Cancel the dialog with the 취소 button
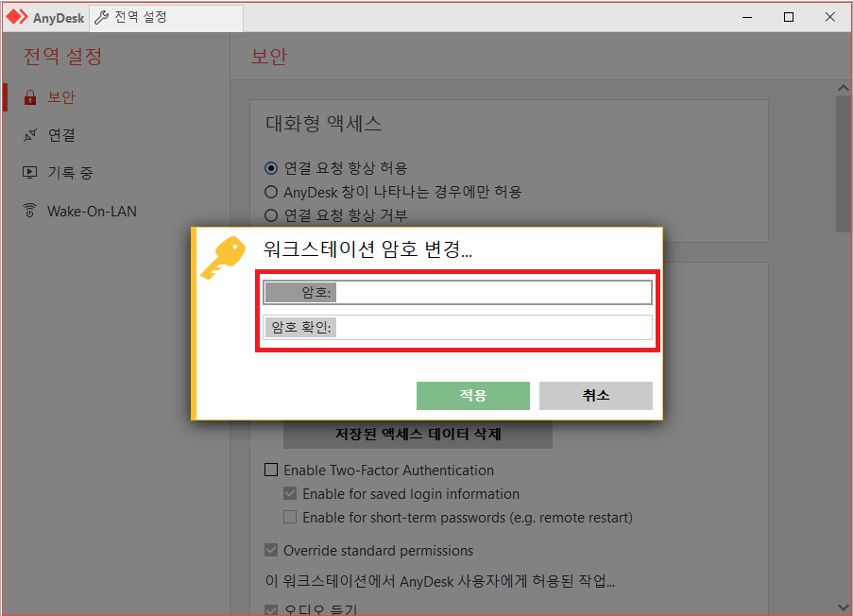 click(595, 395)
